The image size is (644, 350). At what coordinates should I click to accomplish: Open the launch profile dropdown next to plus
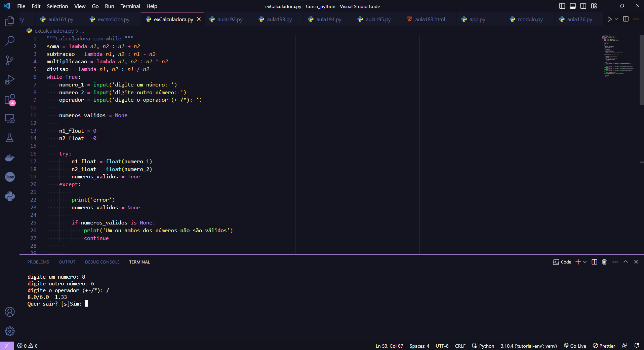tap(585, 262)
